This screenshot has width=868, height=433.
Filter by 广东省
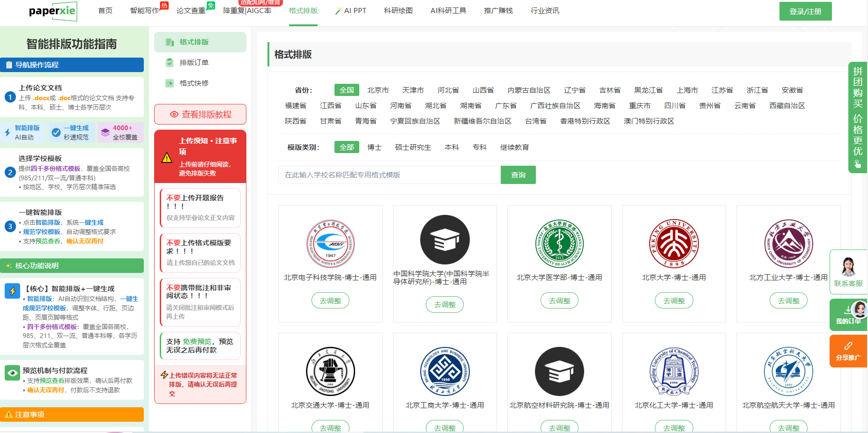tap(506, 106)
